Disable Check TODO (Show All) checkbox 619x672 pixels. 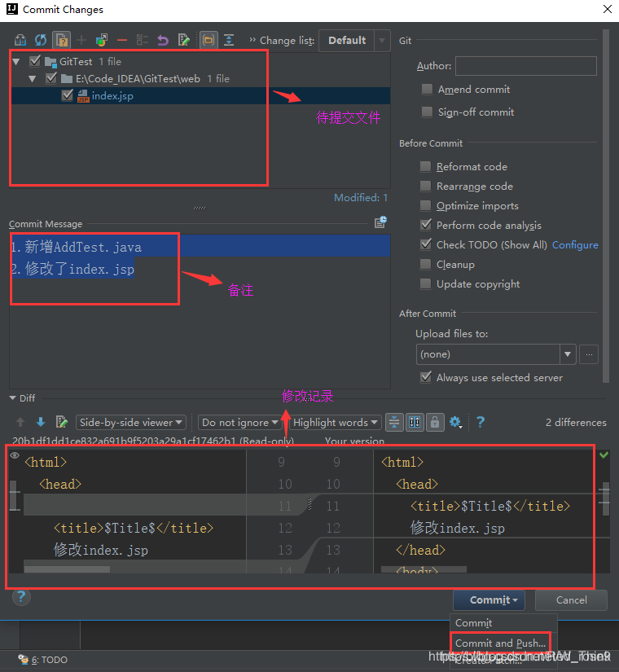click(x=426, y=244)
